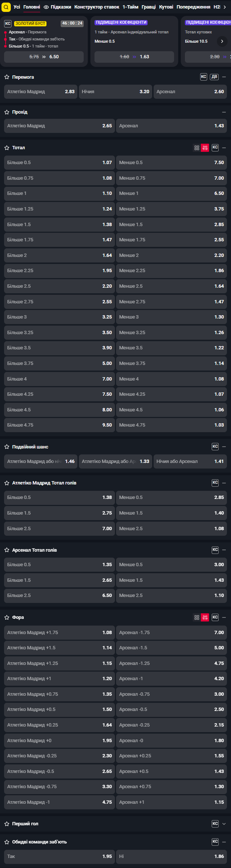Bet on Атлетіко Мадрид win 2.83
The image size is (231, 868).
point(41,92)
